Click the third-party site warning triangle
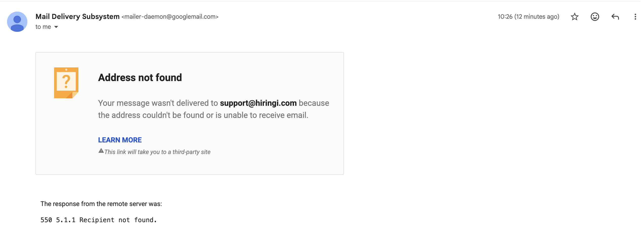This screenshot has height=252, width=644. tap(101, 151)
